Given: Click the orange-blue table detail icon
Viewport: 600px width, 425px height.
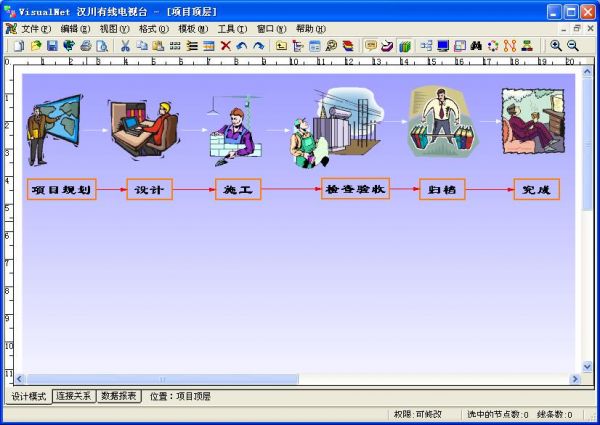Looking at the screenshot, I should click(209, 46).
